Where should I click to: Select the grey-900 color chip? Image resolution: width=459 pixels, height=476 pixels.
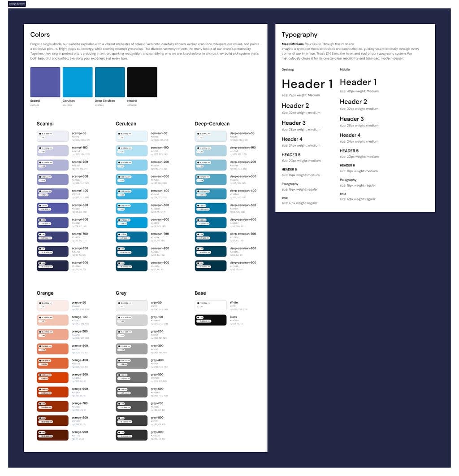(x=132, y=435)
